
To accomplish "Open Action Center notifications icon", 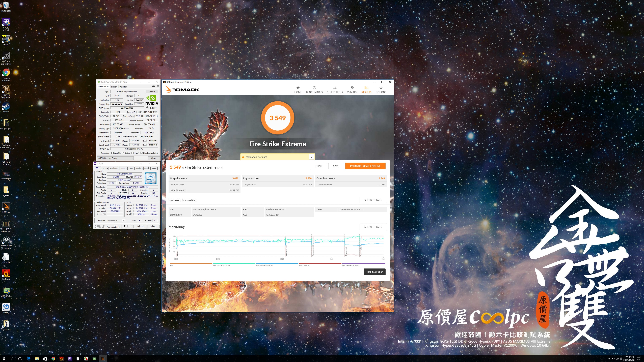I will point(638,359).
